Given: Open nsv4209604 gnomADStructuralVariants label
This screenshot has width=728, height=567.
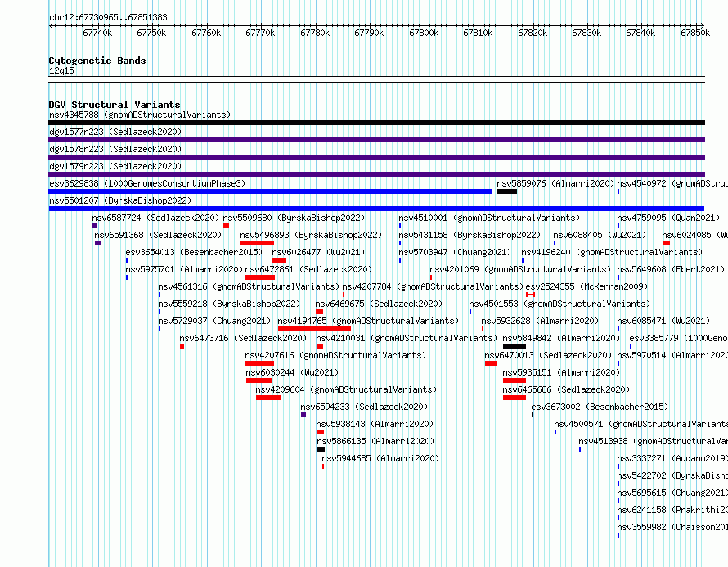Looking at the screenshot, I should (346, 389).
